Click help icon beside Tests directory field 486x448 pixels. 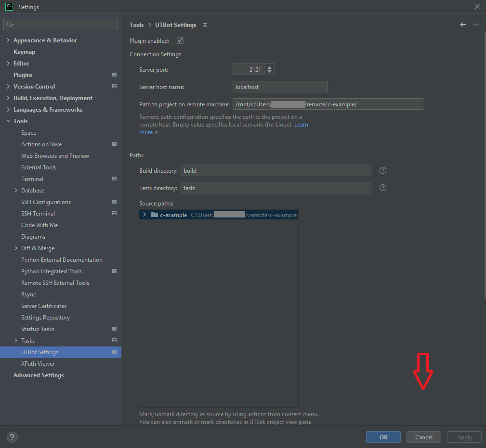[x=383, y=188]
